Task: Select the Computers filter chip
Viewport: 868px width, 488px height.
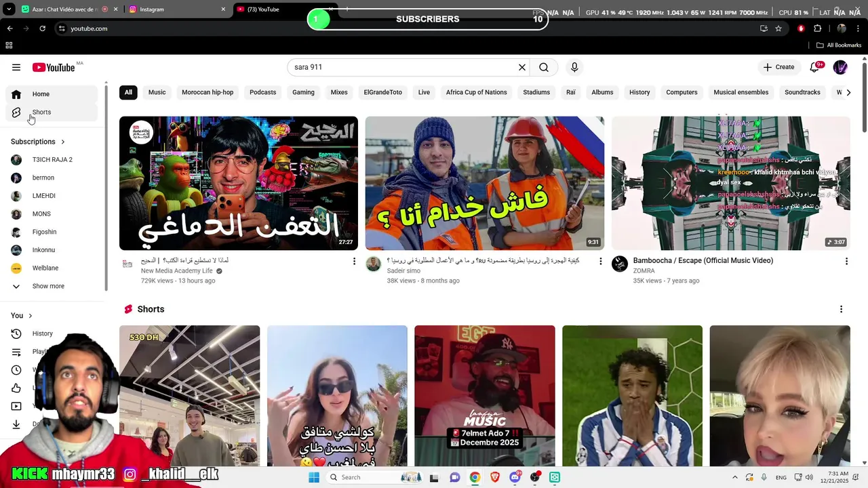Action: 682,92
